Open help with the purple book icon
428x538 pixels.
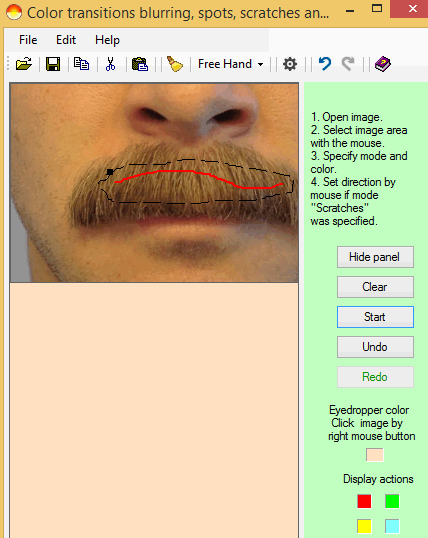(383, 64)
